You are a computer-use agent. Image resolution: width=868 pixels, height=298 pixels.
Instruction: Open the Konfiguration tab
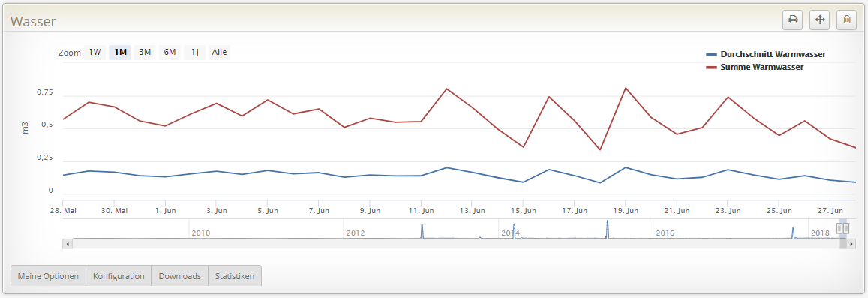(x=119, y=275)
